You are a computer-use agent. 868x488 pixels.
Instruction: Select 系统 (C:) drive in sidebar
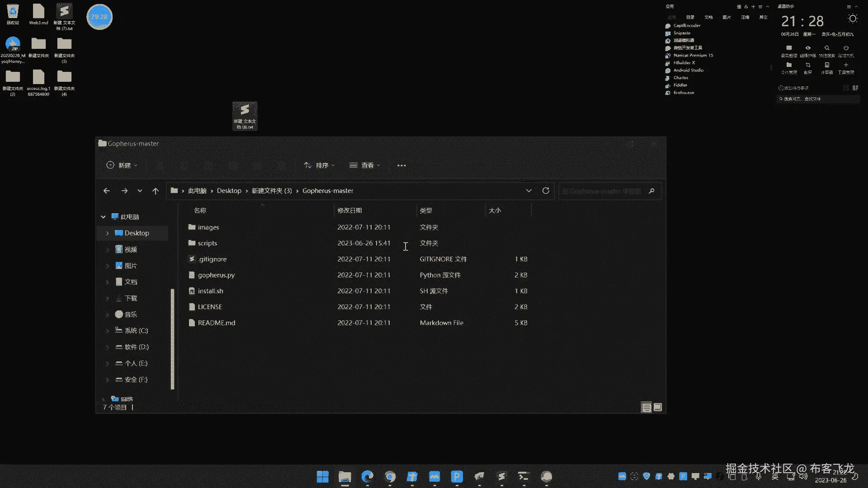(136, 331)
